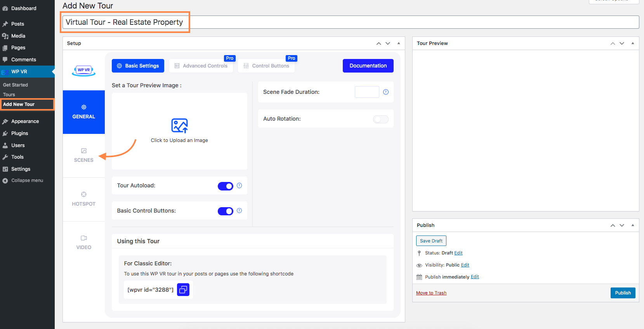Image resolution: width=644 pixels, height=329 pixels.
Task: Enable the Auto Rotation toggle
Action: point(380,119)
